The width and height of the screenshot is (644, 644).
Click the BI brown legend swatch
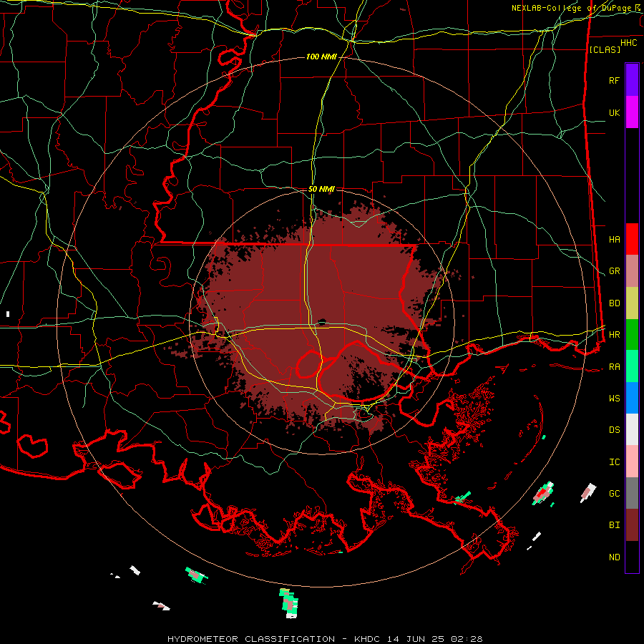(632, 525)
